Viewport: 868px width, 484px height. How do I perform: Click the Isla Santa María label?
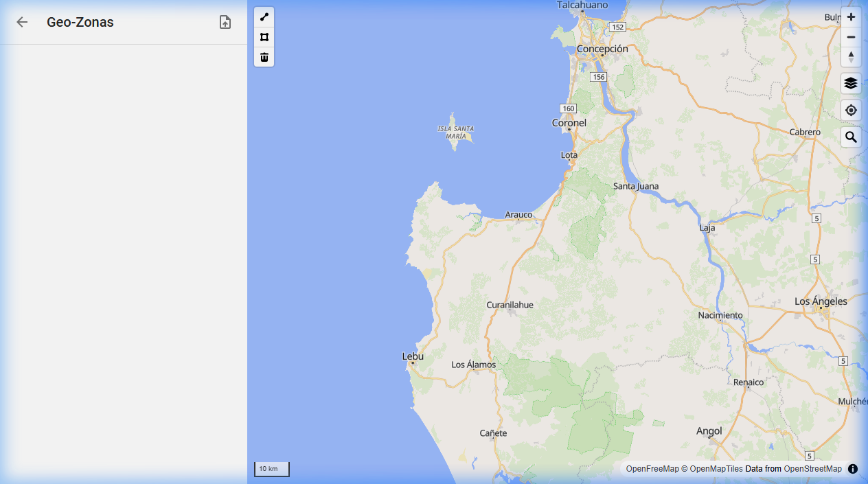click(456, 132)
